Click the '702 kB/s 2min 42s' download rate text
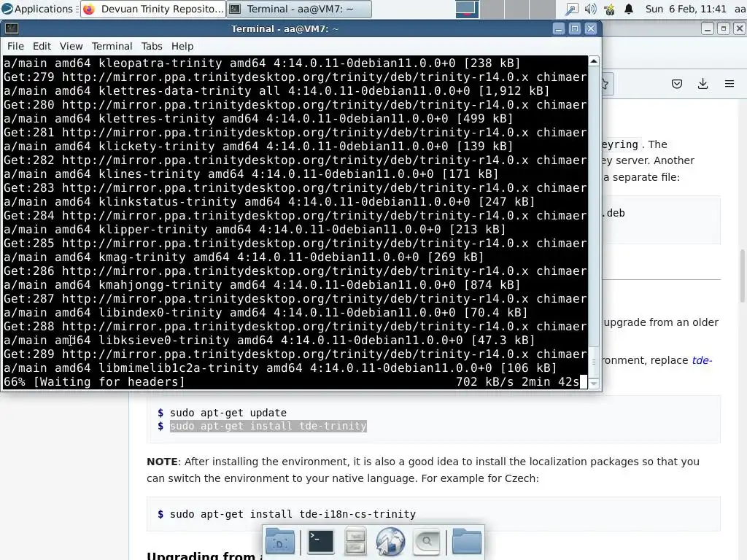This screenshot has width=747, height=560. pyautogui.click(x=517, y=382)
